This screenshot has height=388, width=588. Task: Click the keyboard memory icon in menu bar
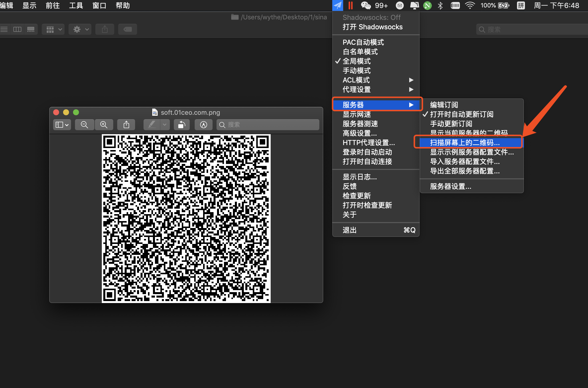click(455, 5)
